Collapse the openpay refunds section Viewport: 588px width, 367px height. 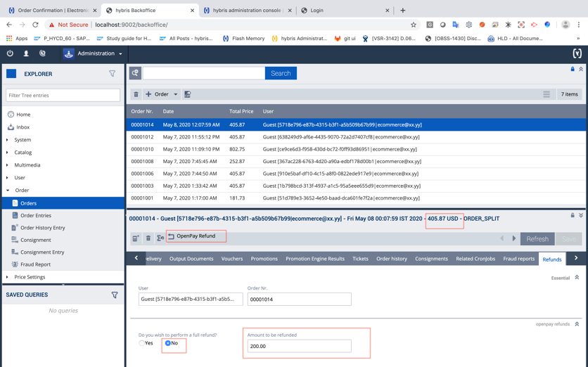[577, 324]
